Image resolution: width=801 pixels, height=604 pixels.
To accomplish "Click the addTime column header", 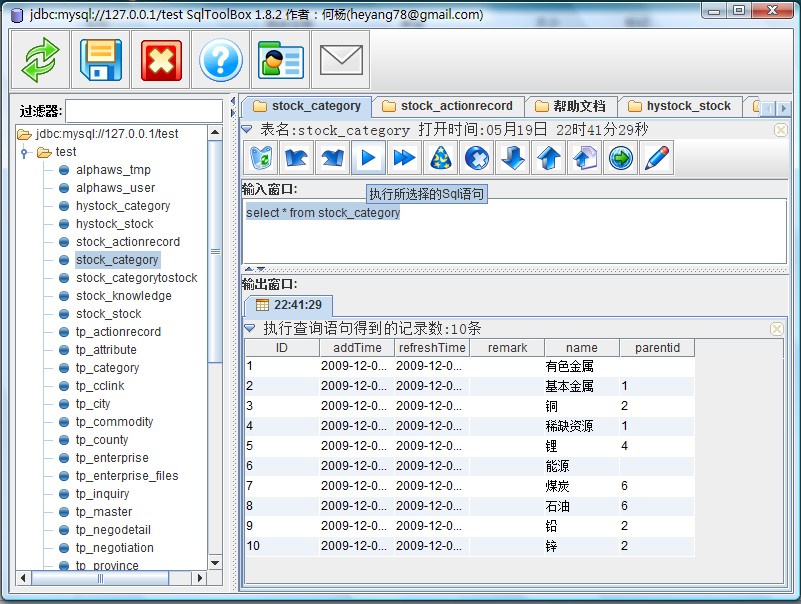I will point(357,348).
